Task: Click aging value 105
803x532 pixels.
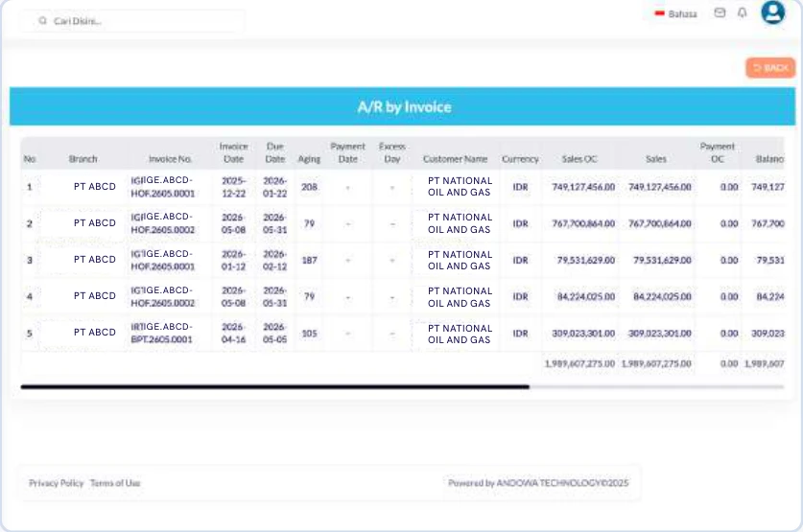Action: 309,334
